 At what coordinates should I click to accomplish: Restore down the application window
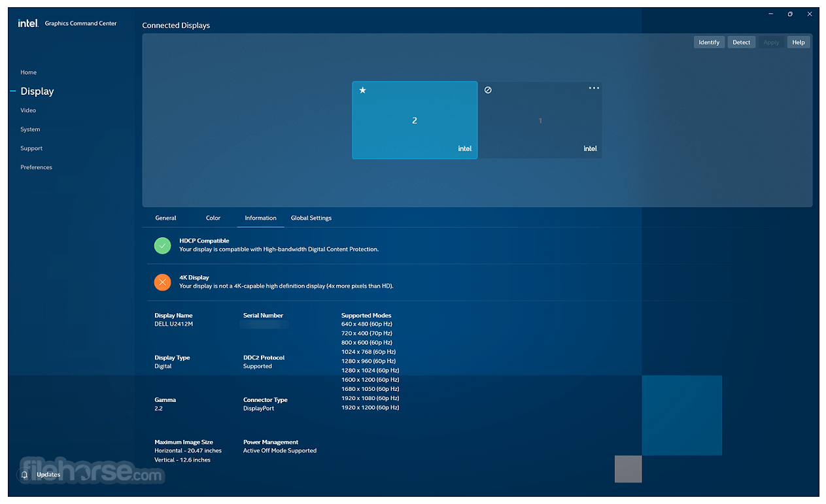click(x=790, y=14)
